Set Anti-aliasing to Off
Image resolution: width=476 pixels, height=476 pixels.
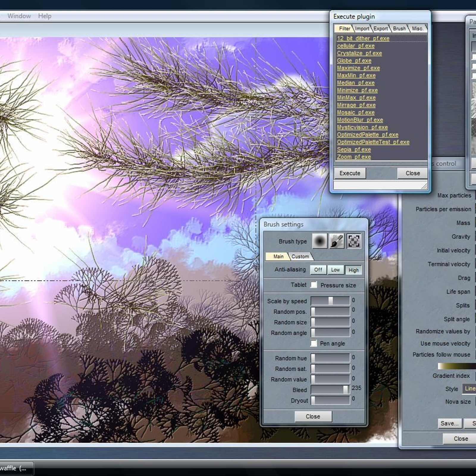(318, 270)
